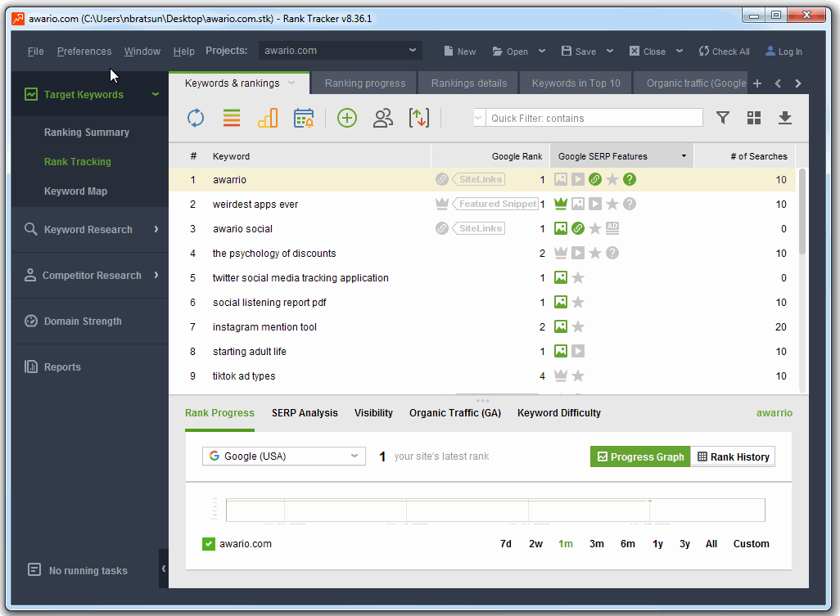This screenshot has height=616, width=840.
Task: Click the AD icon in awario social row
Action: point(612,228)
